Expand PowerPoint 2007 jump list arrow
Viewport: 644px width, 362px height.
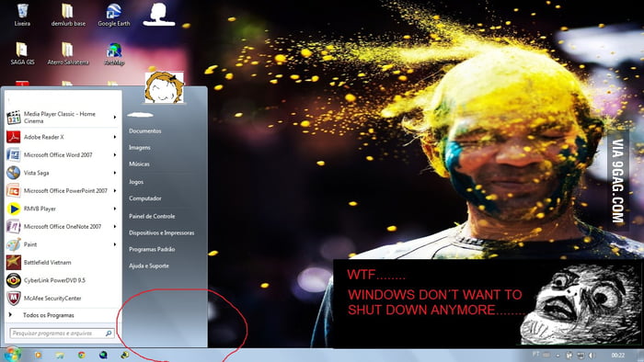point(115,190)
